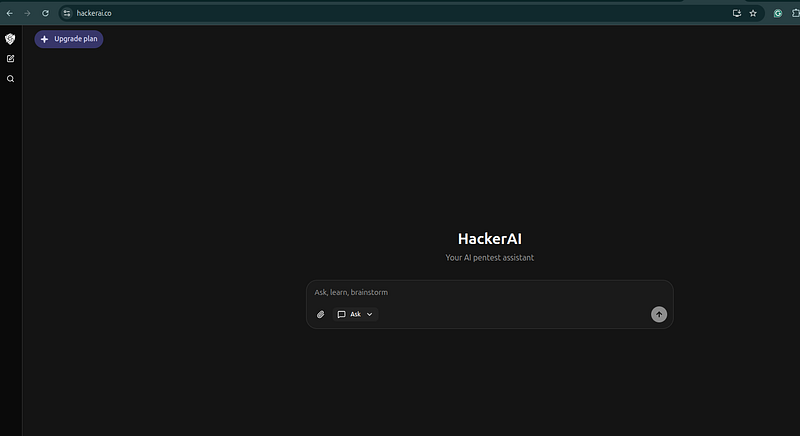Image resolution: width=800 pixels, height=436 pixels.
Task: Click the HackerAI heading text
Action: point(490,239)
